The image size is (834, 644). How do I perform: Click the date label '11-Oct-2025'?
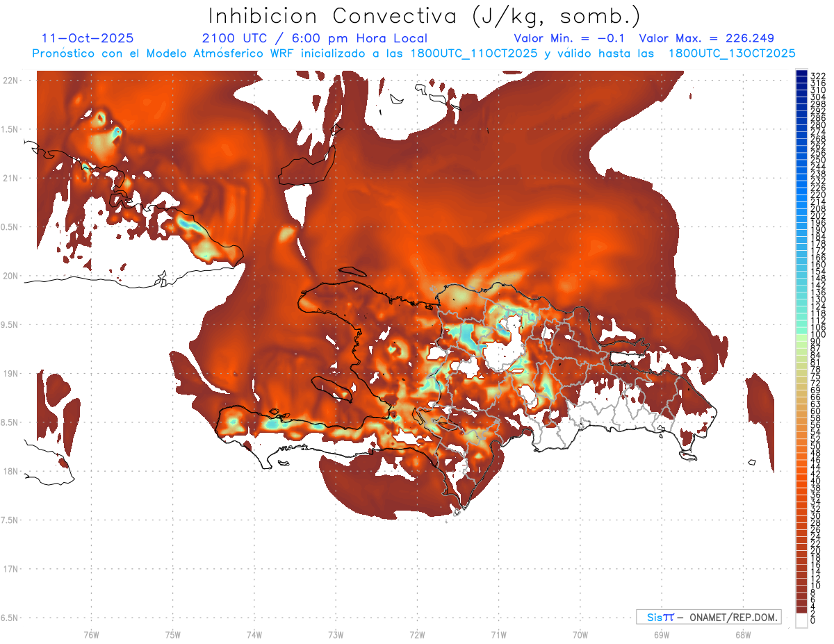coord(88,38)
